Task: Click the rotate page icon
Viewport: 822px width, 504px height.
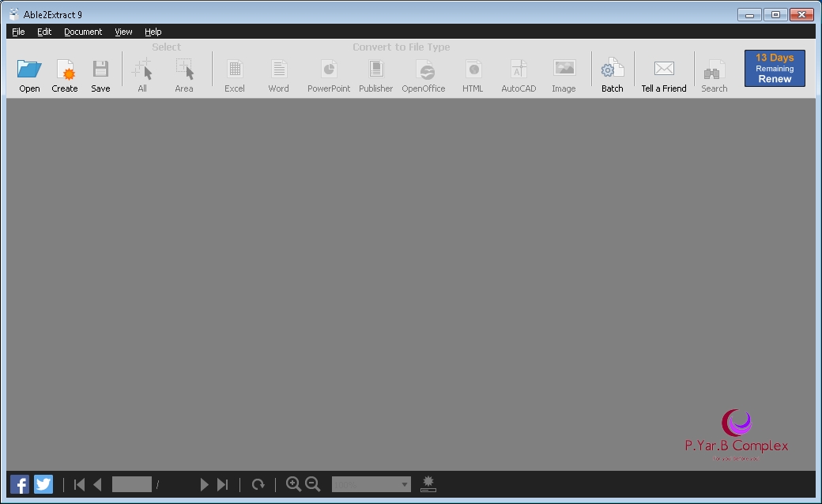Action: [258, 484]
